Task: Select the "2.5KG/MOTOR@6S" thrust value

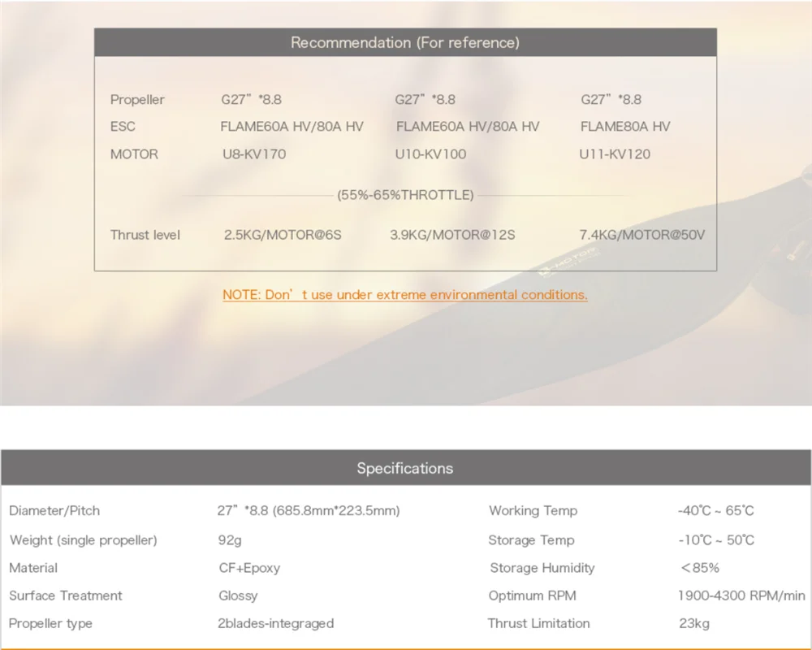Action: point(283,235)
